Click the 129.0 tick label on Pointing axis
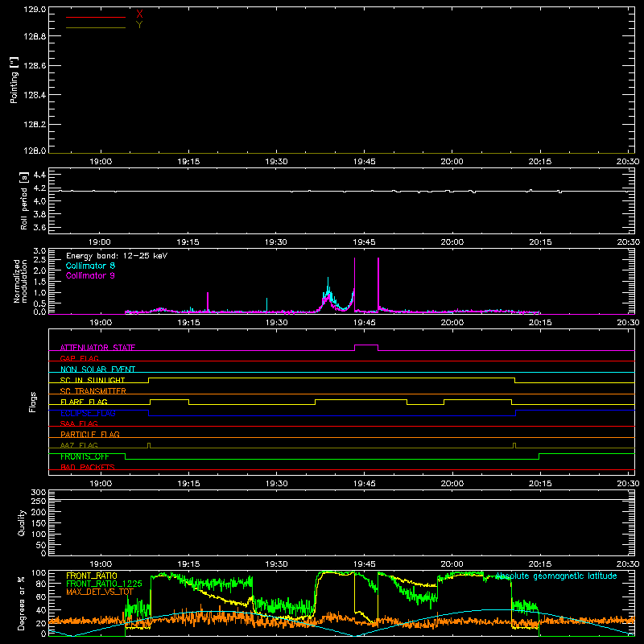 [35, 9]
